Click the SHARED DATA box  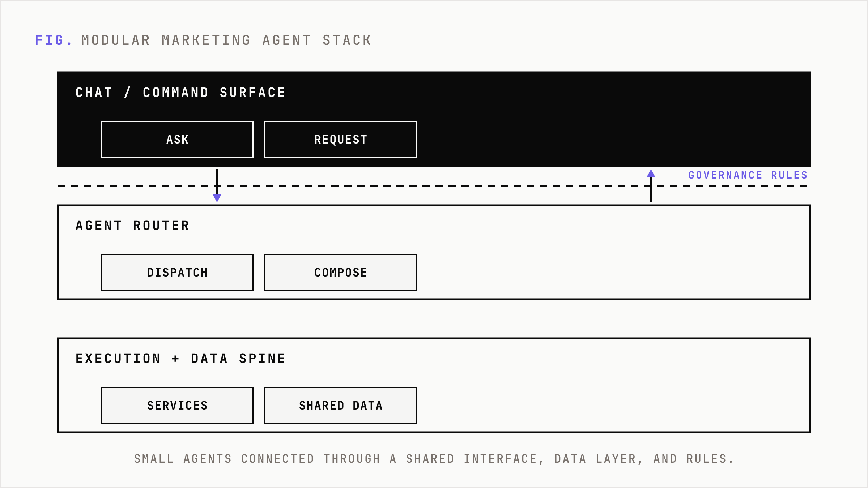pos(341,406)
